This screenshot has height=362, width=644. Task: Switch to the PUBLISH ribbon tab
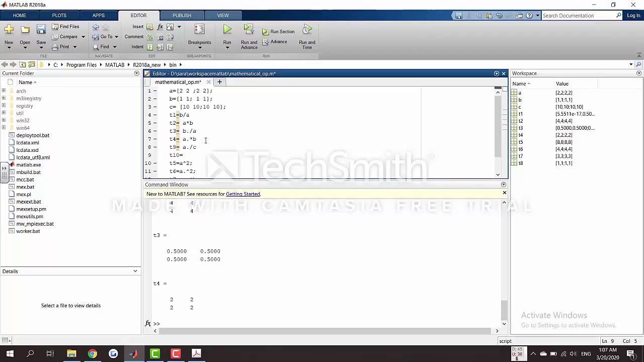tap(182, 15)
